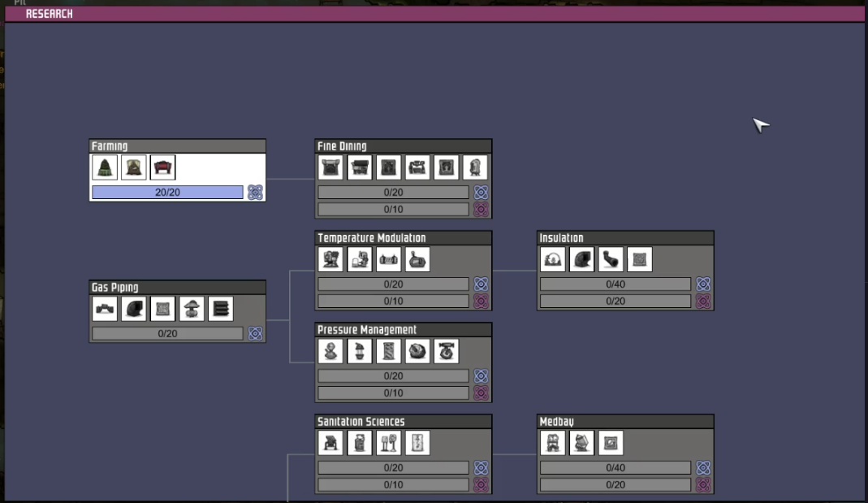Select the second building icon in Fine Dining
The image size is (868, 503).
pos(359,167)
